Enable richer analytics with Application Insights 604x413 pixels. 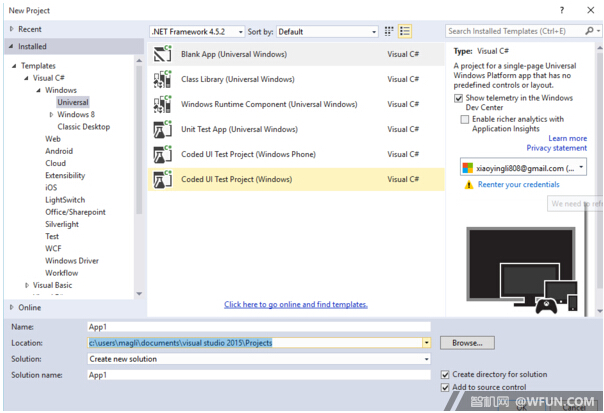point(464,119)
